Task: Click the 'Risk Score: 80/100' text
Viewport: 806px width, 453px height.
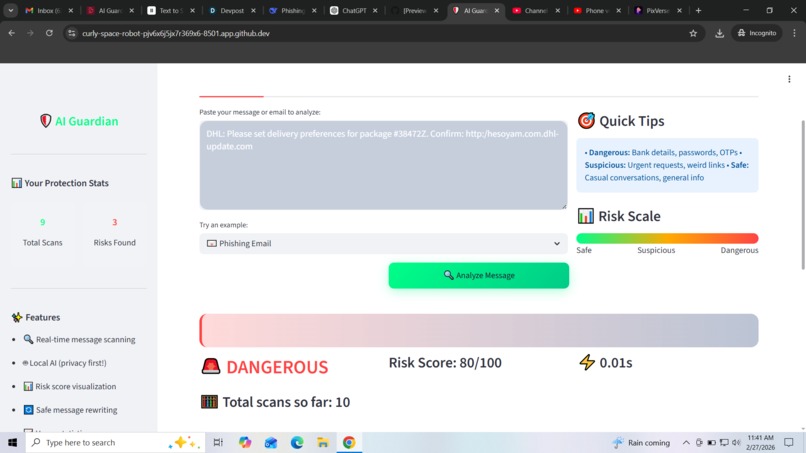Action: 445,363
